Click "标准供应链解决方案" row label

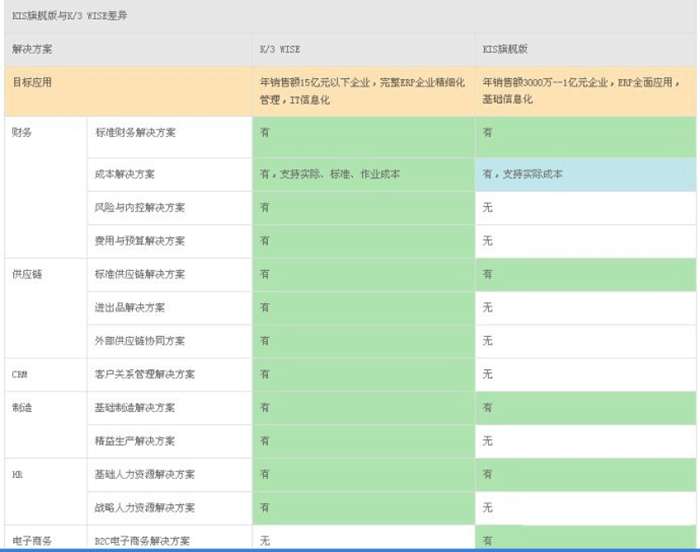click(140, 274)
